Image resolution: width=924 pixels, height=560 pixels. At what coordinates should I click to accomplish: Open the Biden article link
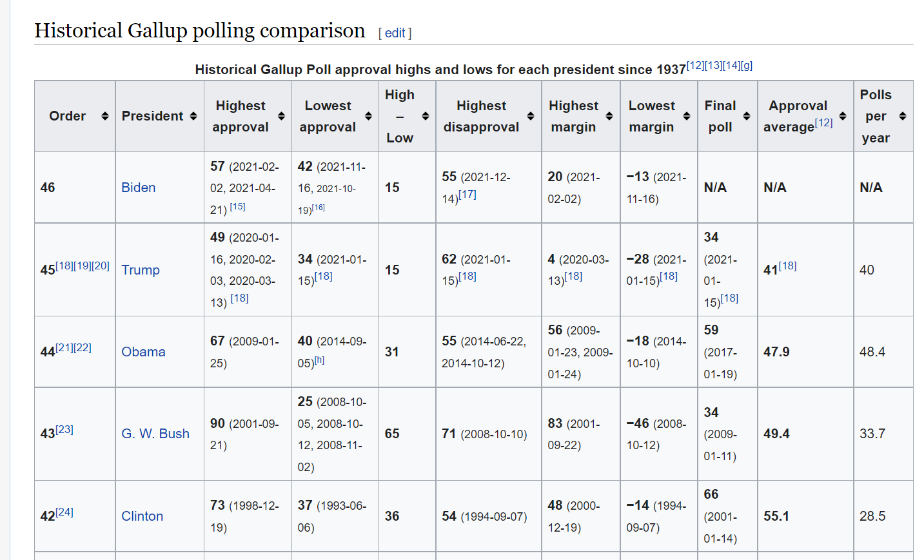click(139, 188)
